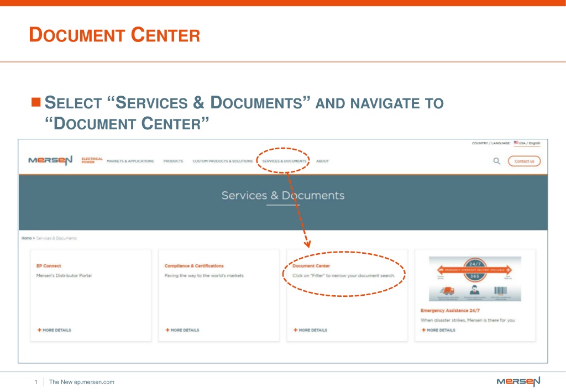566x392 pixels.
Task: Click the Contact us button
Action: coord(524,161)
